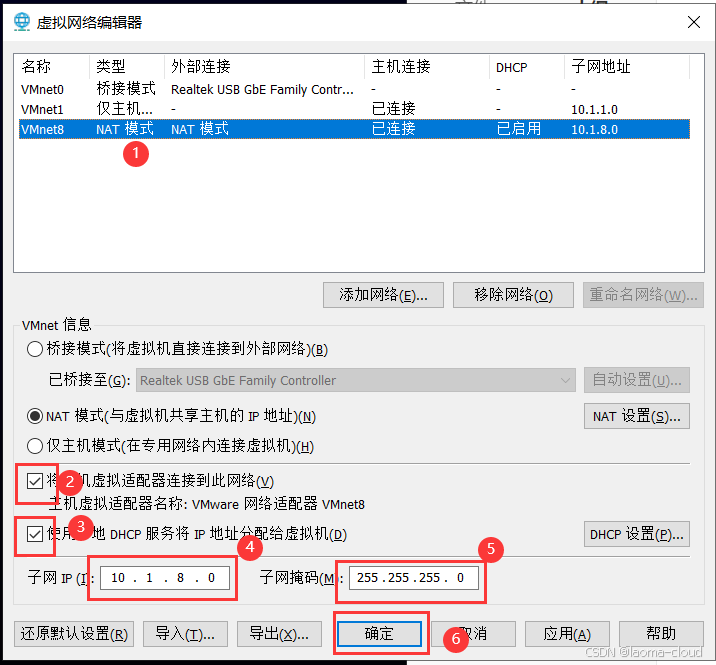This screenshot has width=716, height=665.
Task: Click the 类型 column header
Action: click(127, 67)
